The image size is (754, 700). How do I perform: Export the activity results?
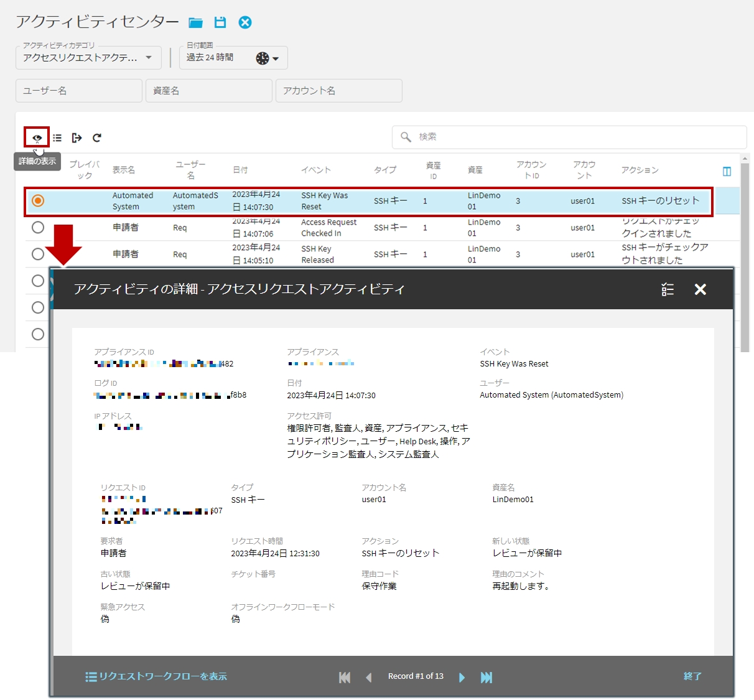(x=77, y=138)
